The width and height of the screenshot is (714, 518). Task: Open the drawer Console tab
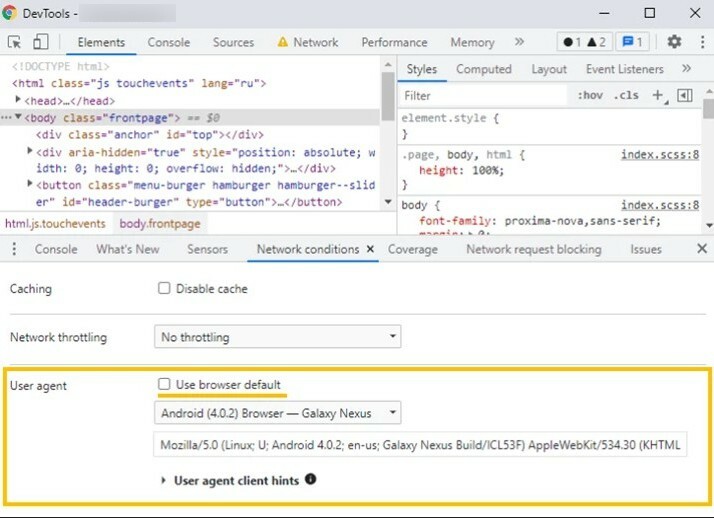(56, 249)
